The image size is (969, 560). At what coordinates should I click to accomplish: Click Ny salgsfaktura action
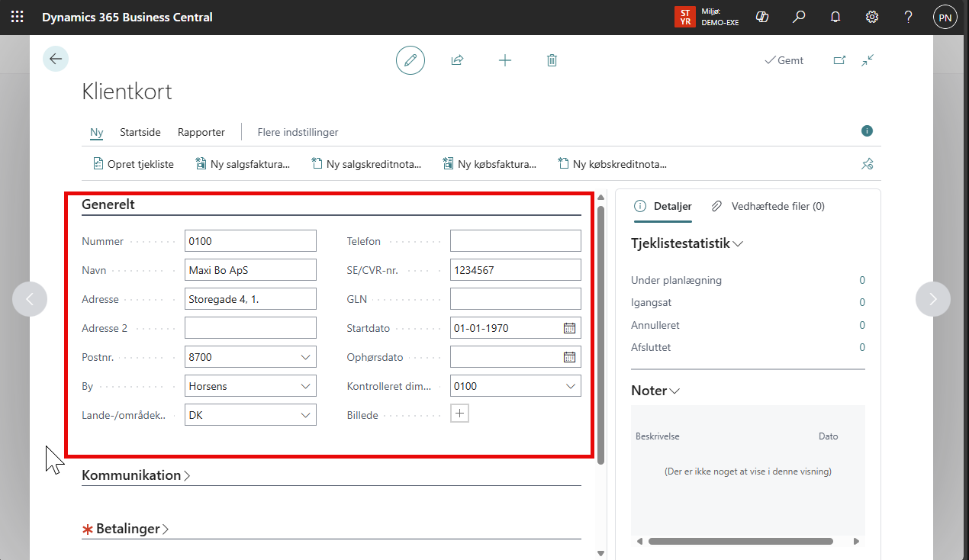(x=243, y=164)
